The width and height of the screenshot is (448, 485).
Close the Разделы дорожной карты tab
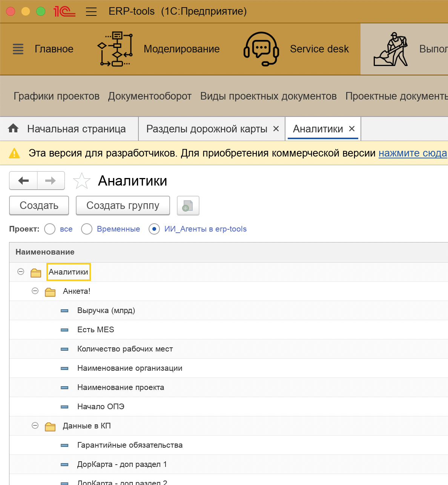click(276, 129)
